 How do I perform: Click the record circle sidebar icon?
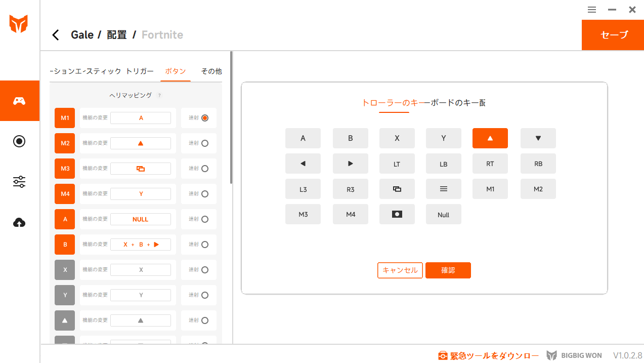[19, 141]
